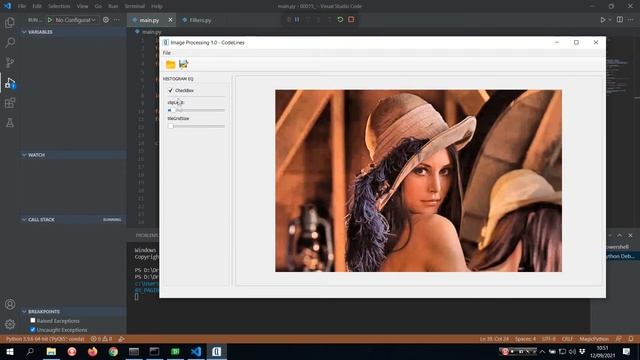Enable the Raised Exceptions breakpoint checkbox
The height and width of the screenshot is (360, 640).
click(33, 320)
